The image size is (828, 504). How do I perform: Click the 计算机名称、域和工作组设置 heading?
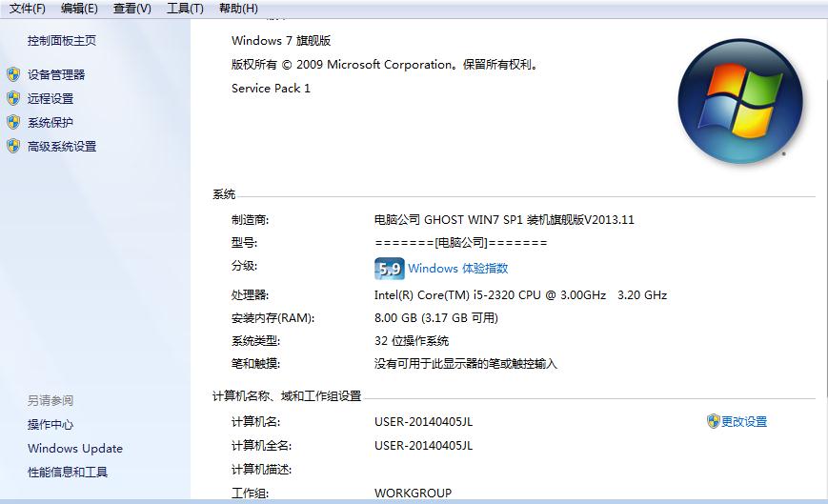pyautogui.click(x=287, y=395)
